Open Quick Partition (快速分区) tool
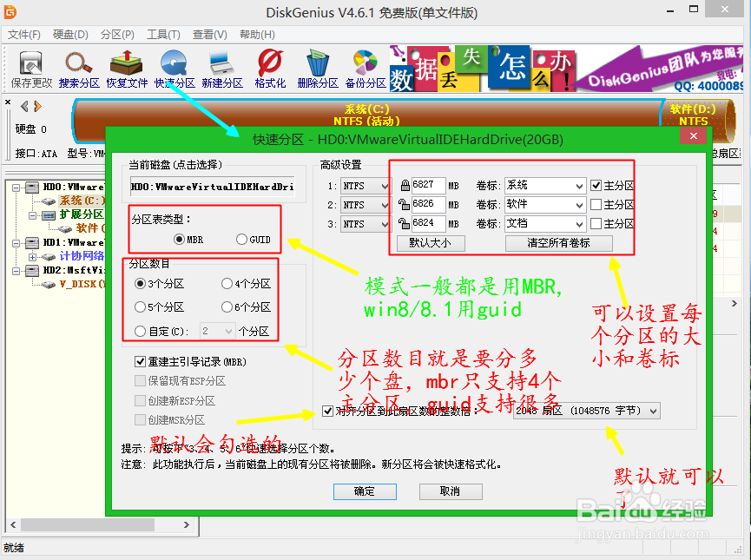Image resolution: width=751 pixels, height=560 pixels. coord(175,69)
